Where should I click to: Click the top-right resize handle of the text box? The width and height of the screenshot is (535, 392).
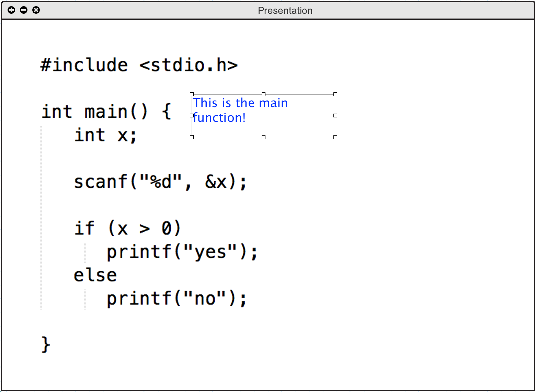coord(335,94)
